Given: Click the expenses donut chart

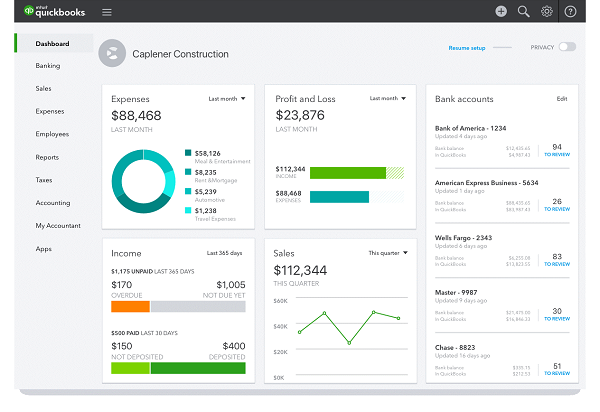Looking at the screenshot, I should [143, 181].
